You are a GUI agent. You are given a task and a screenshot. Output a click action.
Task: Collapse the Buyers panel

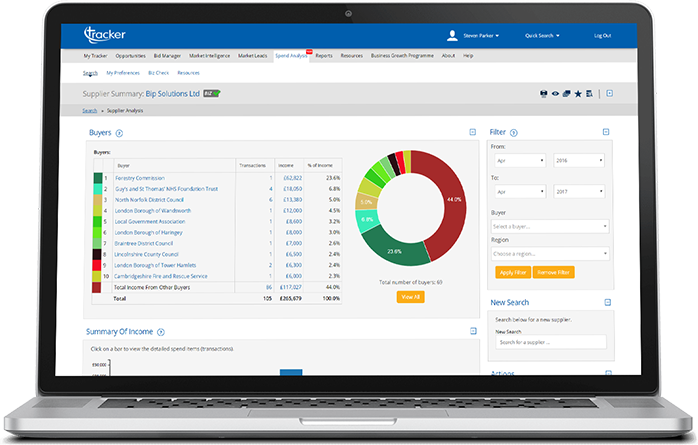coord(473,132)
